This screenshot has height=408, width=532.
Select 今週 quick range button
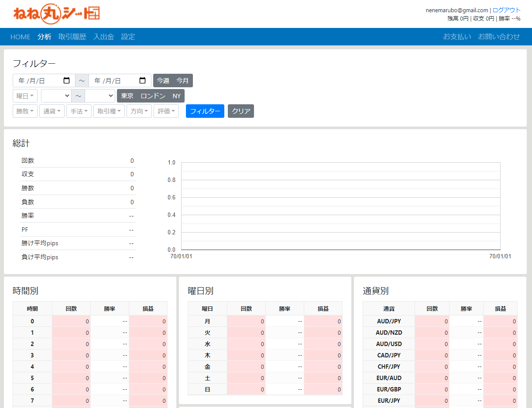(163, 81)
